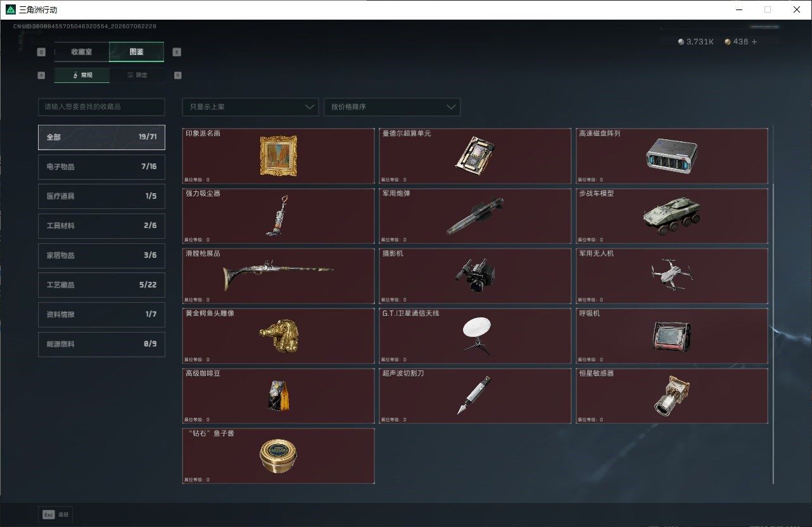
Task: Open the G.T.I卫星通信天线 satellite dish icon
Action: point(475,336)
